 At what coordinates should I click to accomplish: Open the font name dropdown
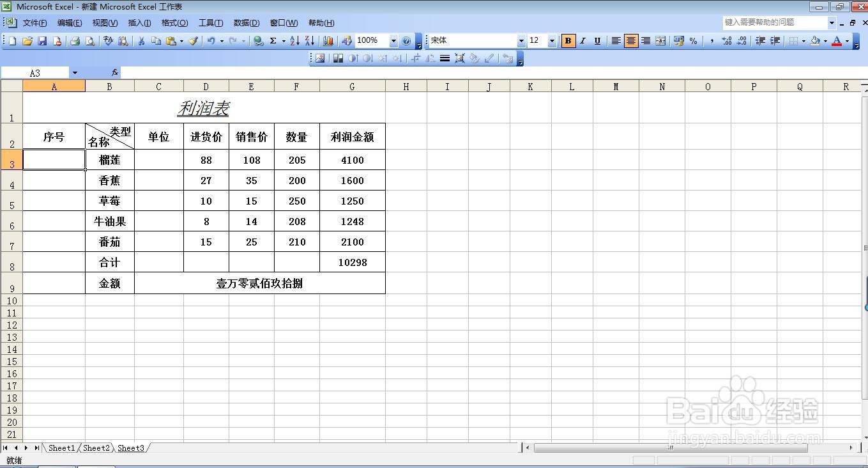(x=521, y=40)
